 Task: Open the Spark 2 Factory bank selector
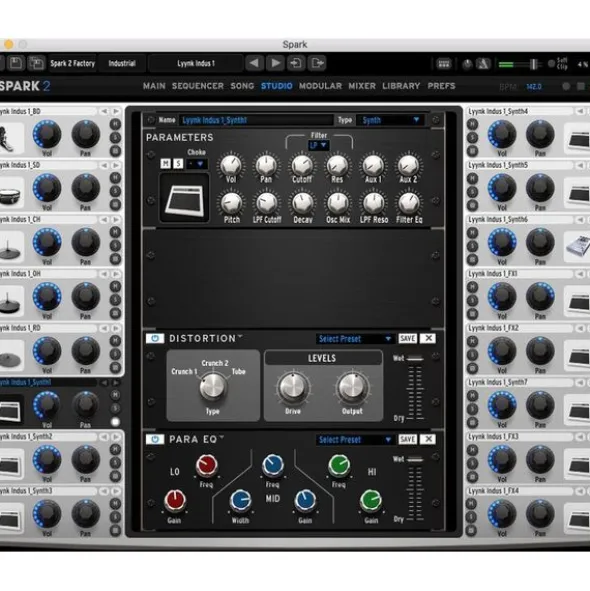(73, 63)
